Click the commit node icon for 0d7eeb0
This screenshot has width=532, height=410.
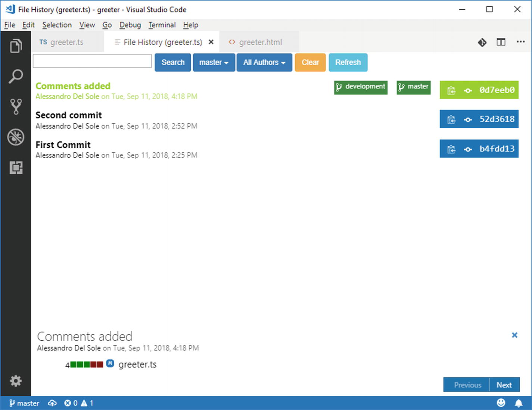tap(468, 90)
